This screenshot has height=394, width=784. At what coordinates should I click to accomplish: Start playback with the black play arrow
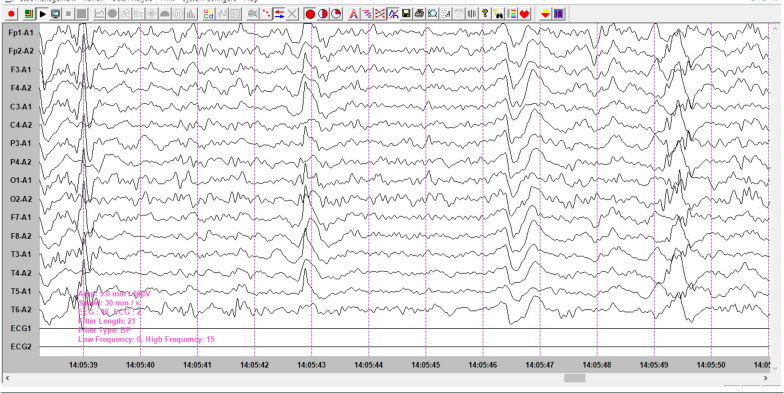click(x=42, y=14)
